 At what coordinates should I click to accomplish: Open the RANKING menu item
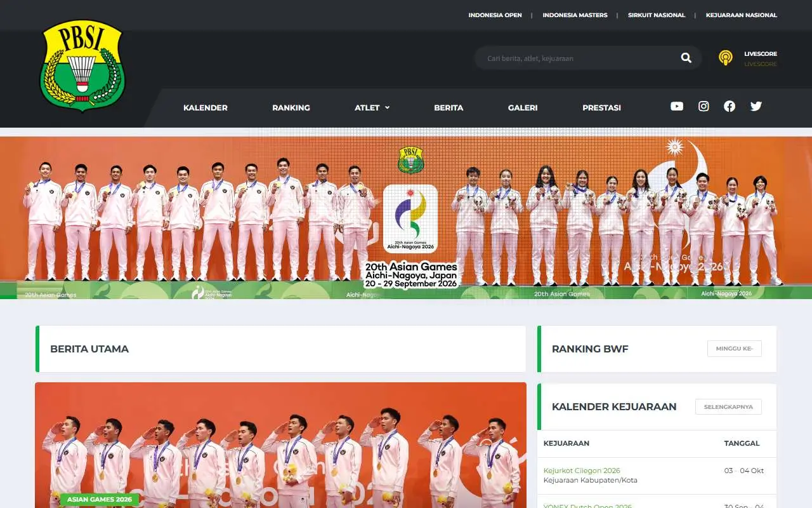[x=291, y=108]
